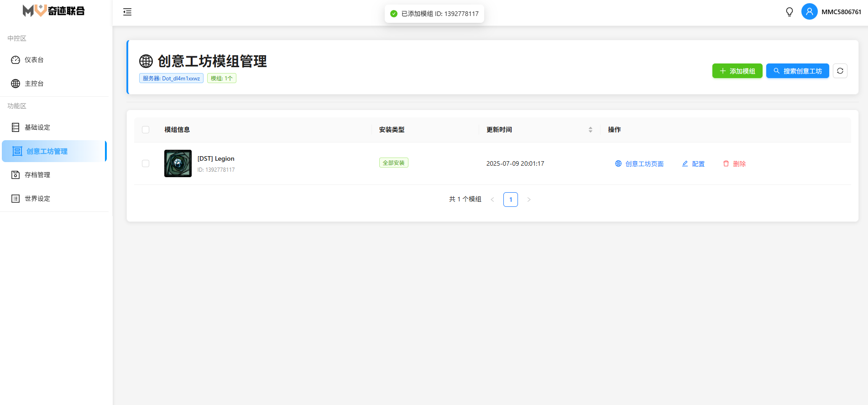
Task: Check the box for the [DST] Legion row
Action: click(x=146, y=163)
